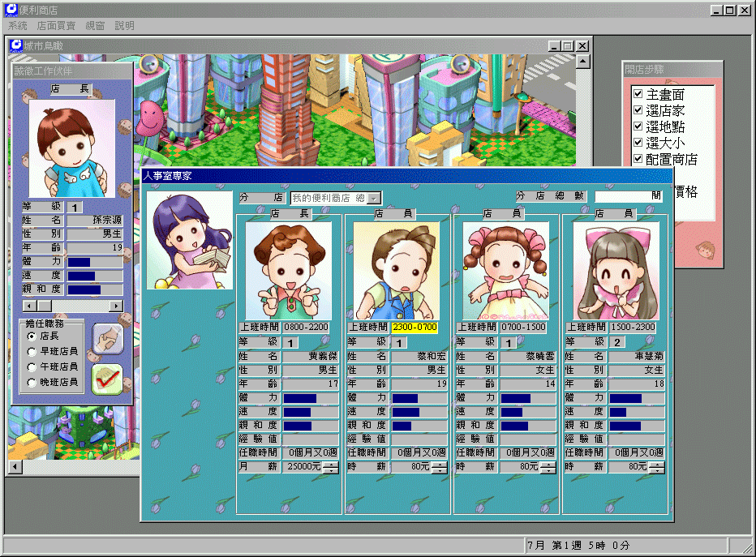The image size is (756, 557).
Task: Adjust 車慧菊's 80元 hourly wage spinner
Action: [x=657, y=467]
